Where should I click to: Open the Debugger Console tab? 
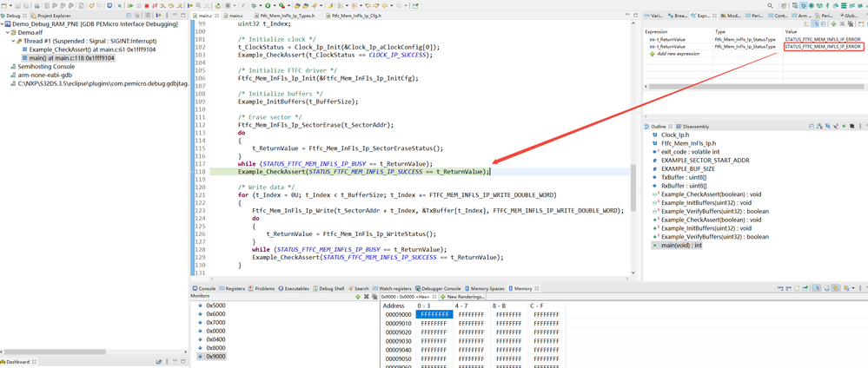point(437,288)
